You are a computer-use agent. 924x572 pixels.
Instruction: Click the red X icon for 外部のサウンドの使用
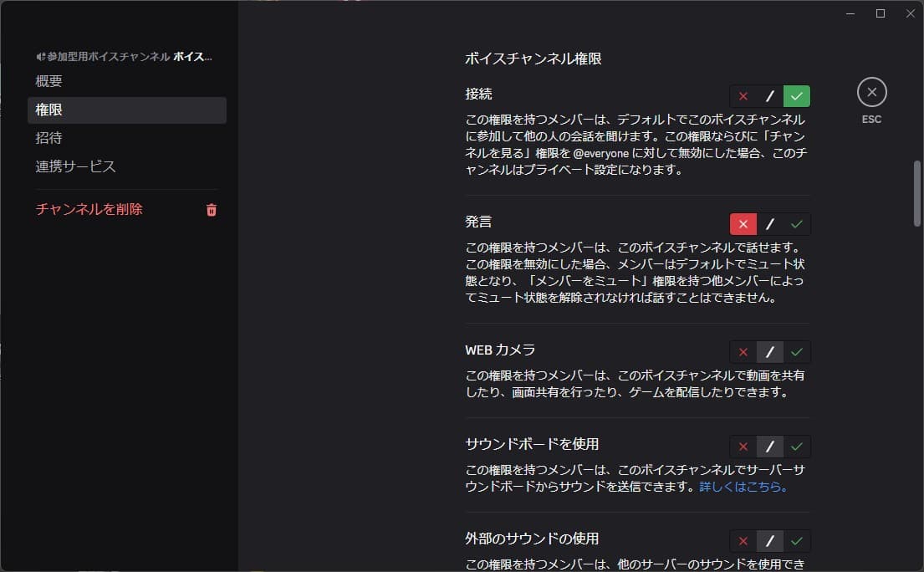point(743,541)
